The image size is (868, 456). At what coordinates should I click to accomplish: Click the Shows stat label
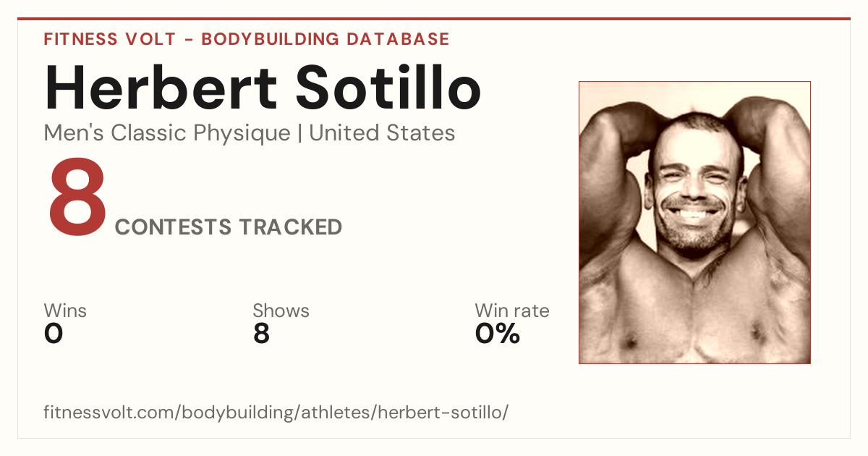(x=281, y=311)
